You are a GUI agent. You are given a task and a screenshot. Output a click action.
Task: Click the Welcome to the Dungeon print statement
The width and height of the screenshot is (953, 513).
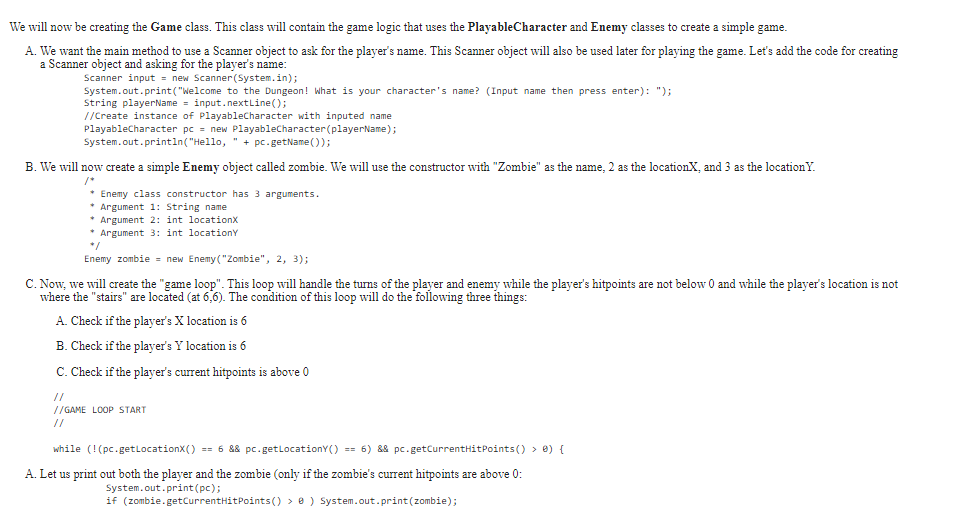377,91
